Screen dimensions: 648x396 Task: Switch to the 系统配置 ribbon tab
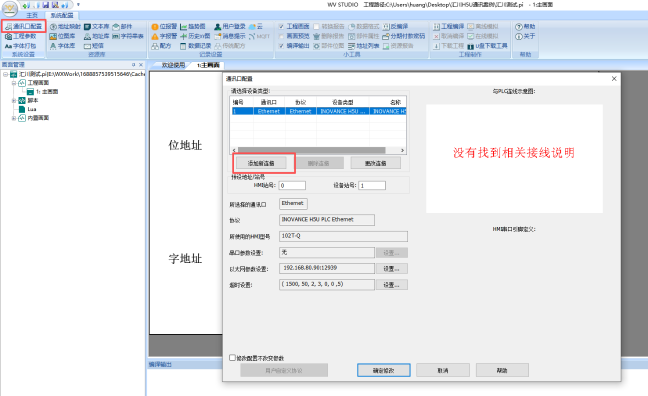pyautogui.click(x=62, y=15)
